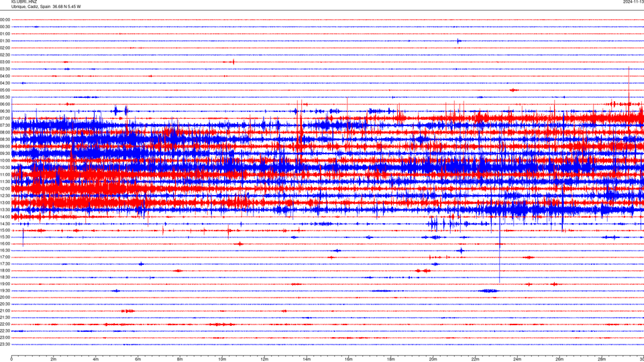Select the 08:30 time row label
The image size is (644, 362).
point(5,139)
